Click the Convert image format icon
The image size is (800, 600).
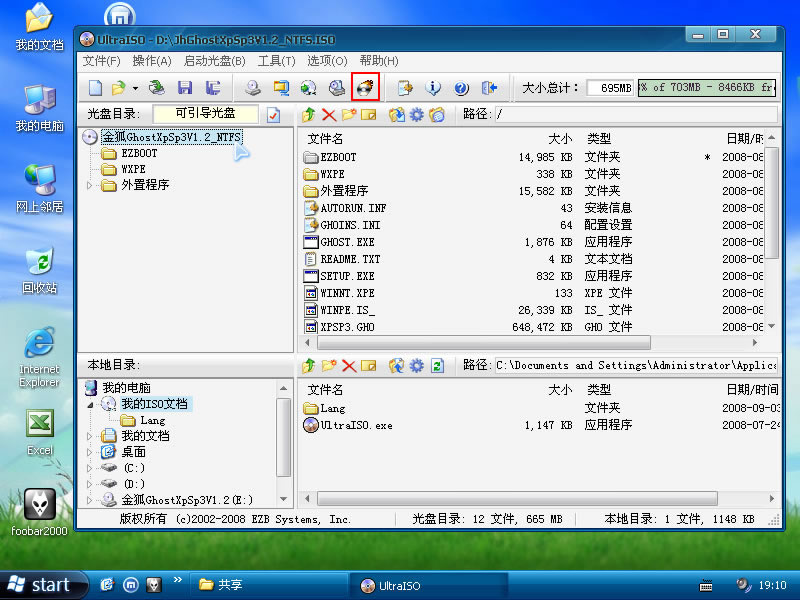point(308,88)
